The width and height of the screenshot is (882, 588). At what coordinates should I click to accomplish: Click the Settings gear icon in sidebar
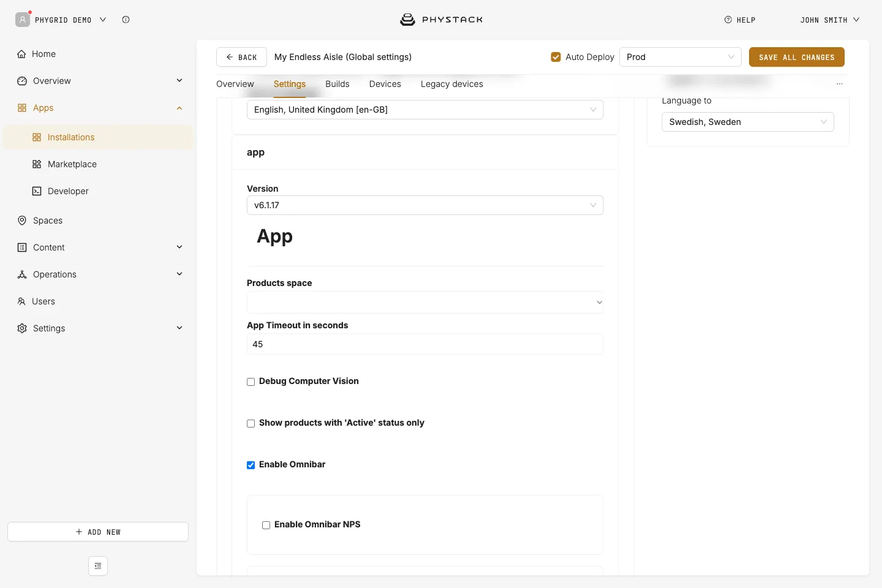coord(22,328)
